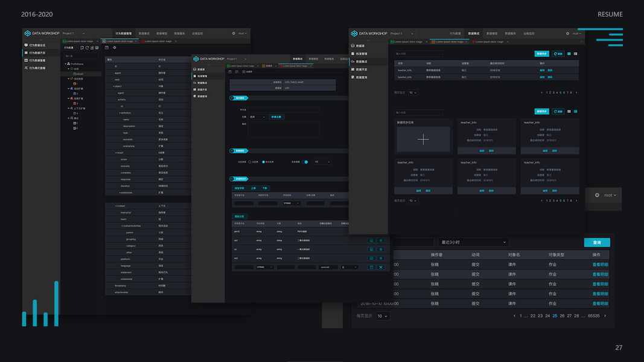Click DATA WORKSHOP logo in middle form window
The height and width of the screenshot is (362, 644).
click(209, 59)
